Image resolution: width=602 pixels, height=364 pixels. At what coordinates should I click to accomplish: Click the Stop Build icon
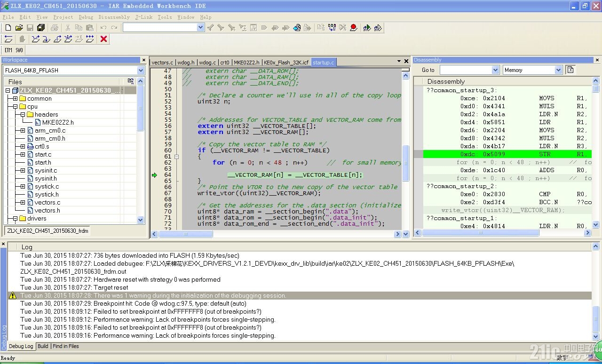tap(343, 28)
